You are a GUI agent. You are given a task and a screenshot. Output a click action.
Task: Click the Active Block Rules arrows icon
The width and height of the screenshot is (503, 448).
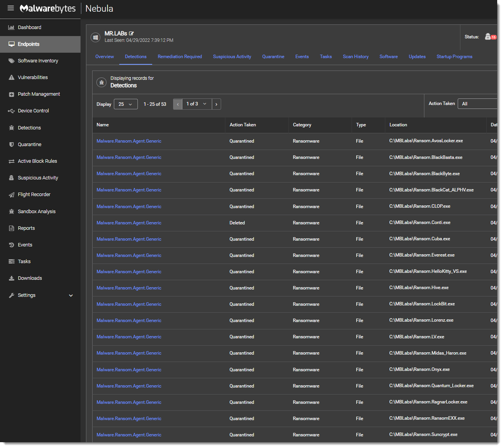pos(11,161)
